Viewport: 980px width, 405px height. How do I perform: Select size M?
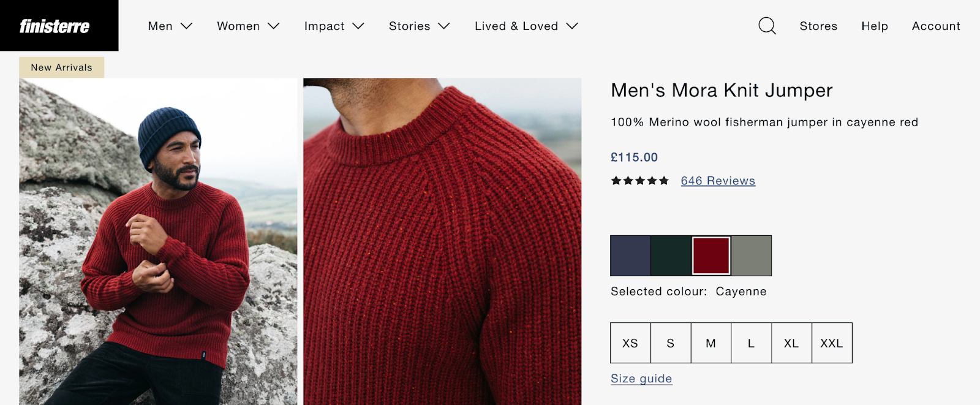[710, 343]
